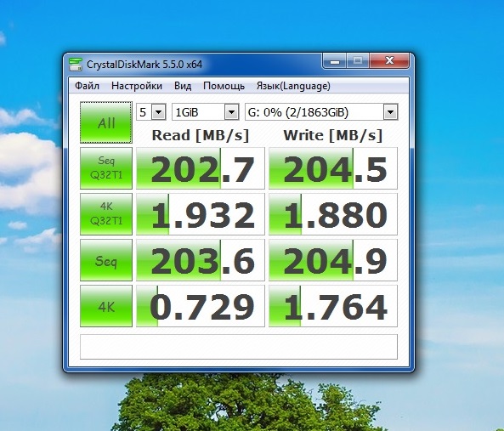This screenshot has height=431, width=504.
Task: Click the Write [MB/s] column header
Action: (332, 135)
